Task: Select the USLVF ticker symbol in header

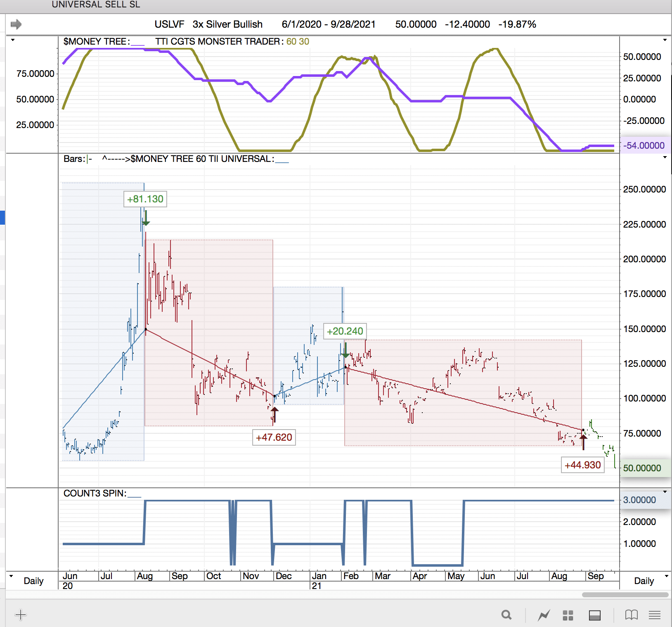Action: (x=169, y=24)
